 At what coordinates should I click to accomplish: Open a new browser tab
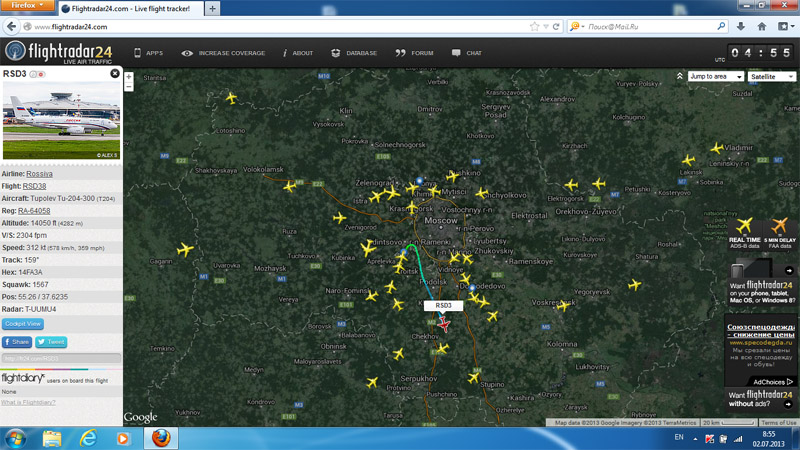212,9
